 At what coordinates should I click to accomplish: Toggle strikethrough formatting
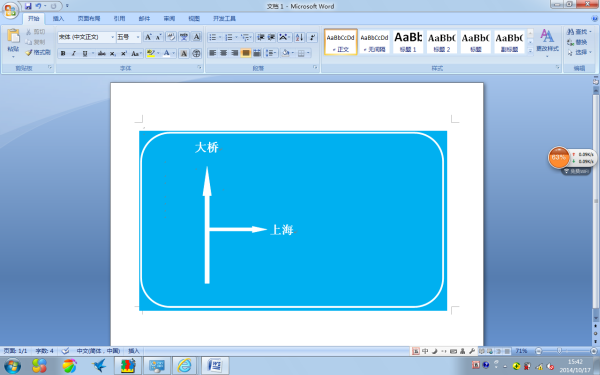click(101, 54)
